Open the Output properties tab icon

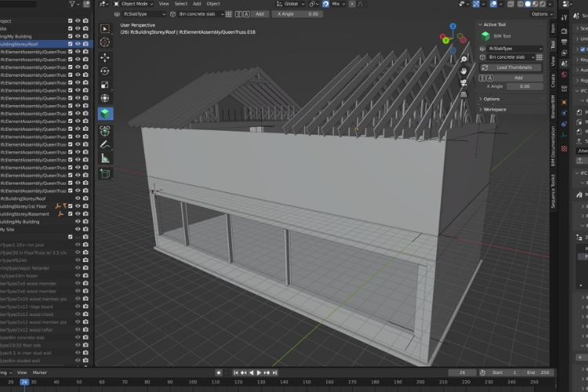(x=564, y=42)
